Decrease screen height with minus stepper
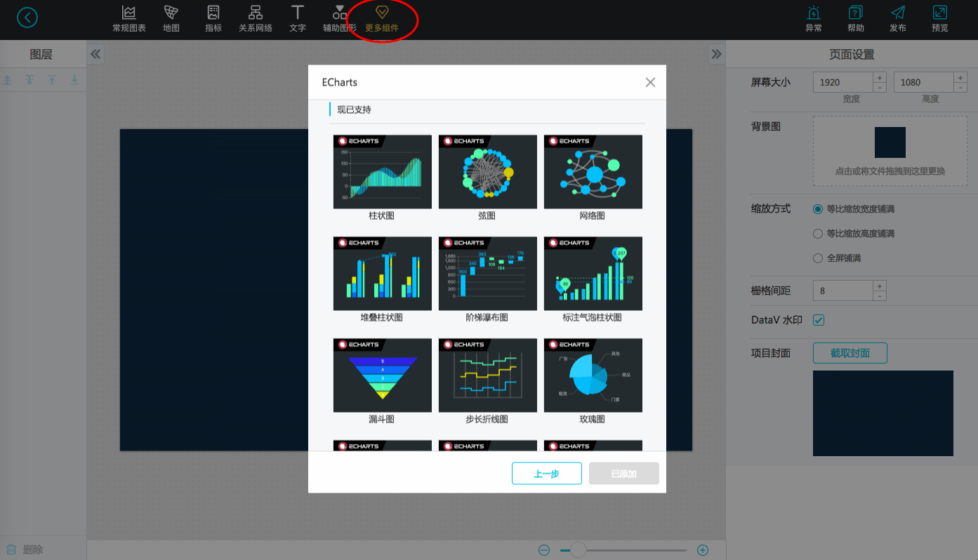The height and width of the screenshot is (560, 978). tap(960, 87)
